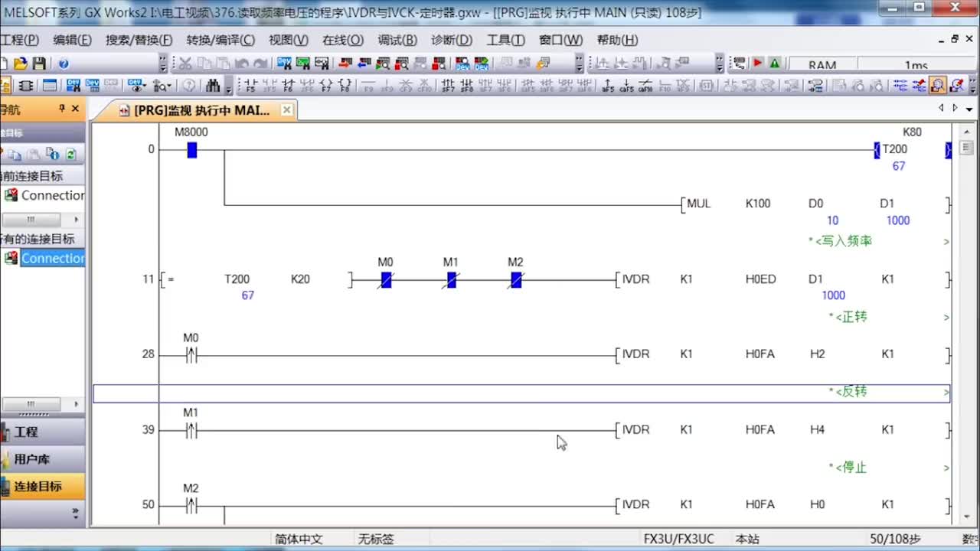980x551 pixels.
Task: Insert open contact with the F5 icon
Action: [250, 85]
